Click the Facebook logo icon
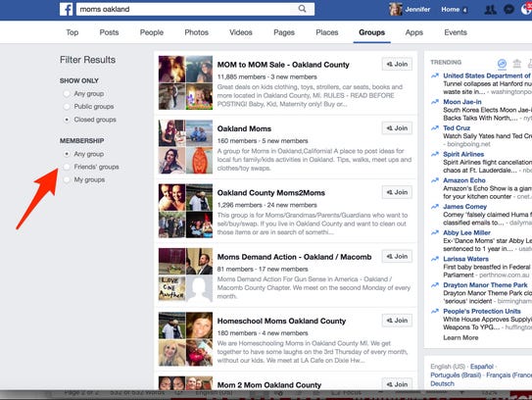This screenshot has width=532, height=400. click(67, 9)
